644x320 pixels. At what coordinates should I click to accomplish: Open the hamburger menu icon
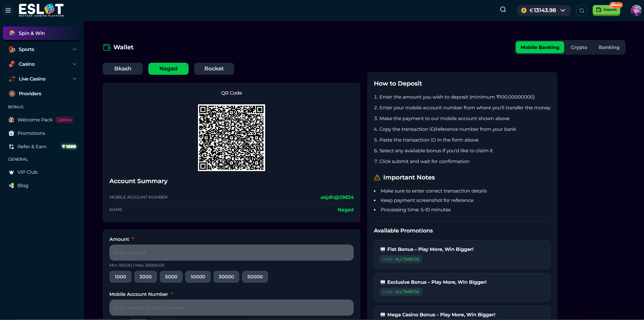(x=8, y=10)
